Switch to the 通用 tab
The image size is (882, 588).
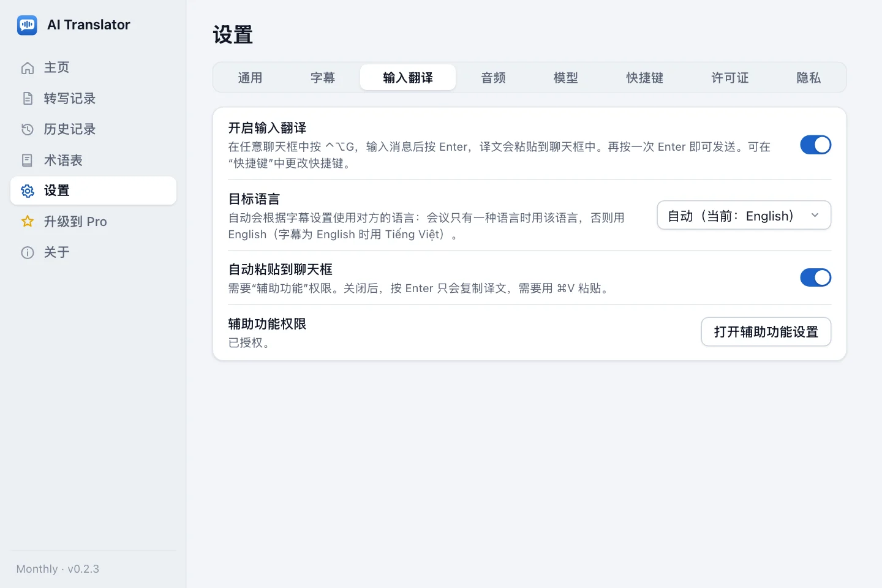(x=250, y=78)
